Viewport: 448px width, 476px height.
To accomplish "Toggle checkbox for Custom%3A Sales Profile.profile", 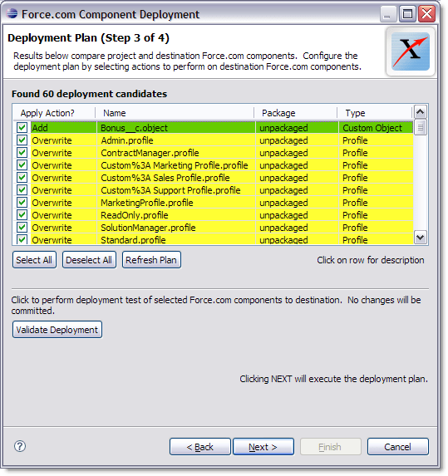I will [22, 177].
